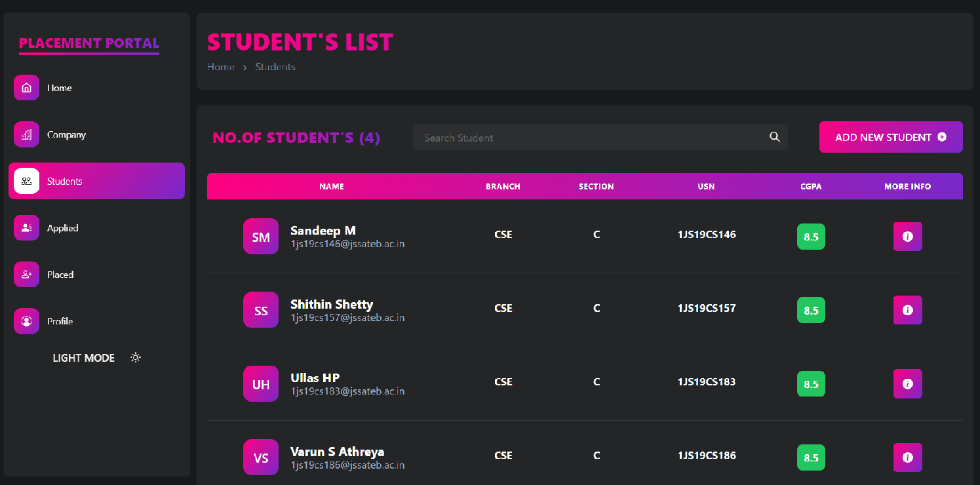Screen dimensions: 980x485
Task: Click the SM avatar thumbnail
Action: [261, 237]
